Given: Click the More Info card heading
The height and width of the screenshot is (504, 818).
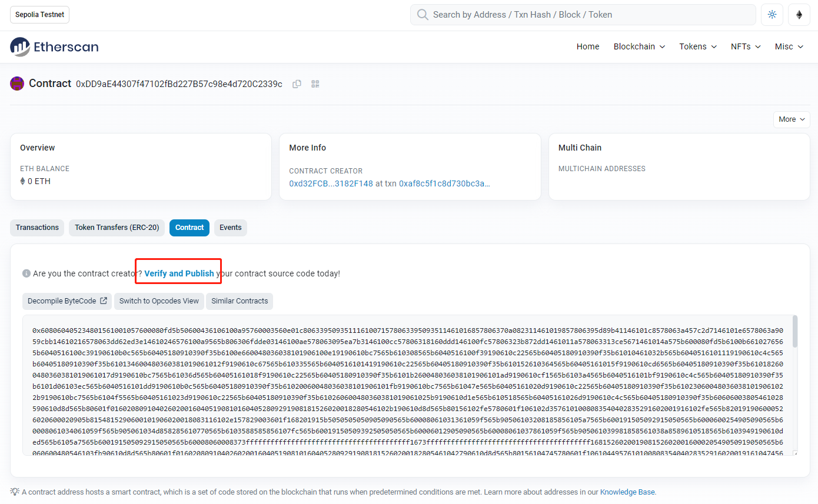Looking at the screenshot, I should click(x=307, y=148).
